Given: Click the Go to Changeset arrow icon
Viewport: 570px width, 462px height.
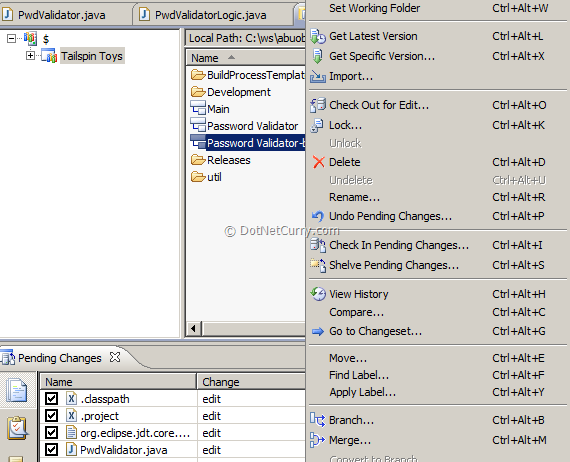Looking at the screenshot, I should (318, 331).
